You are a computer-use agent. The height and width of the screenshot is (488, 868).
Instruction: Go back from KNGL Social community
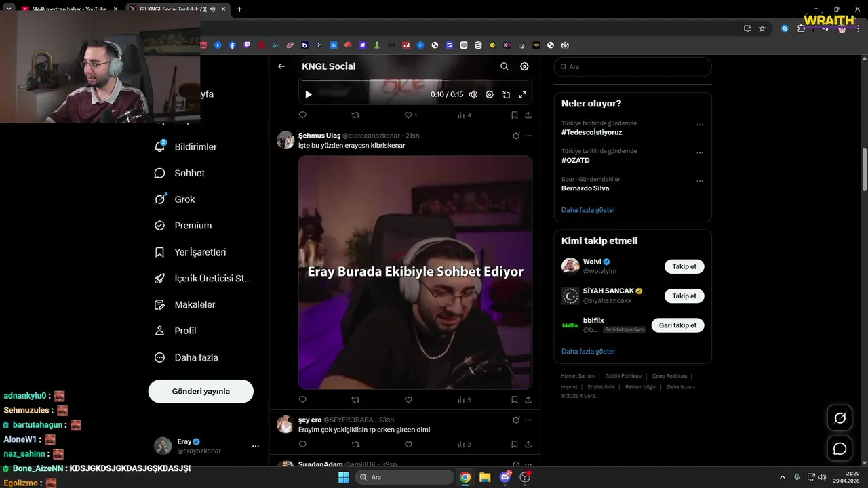(281, 66)
